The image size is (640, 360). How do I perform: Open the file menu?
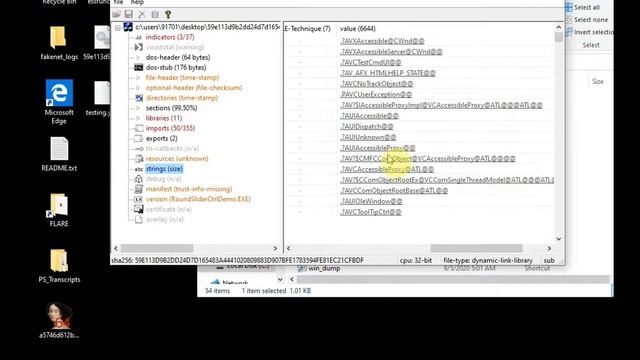(118, 2)
